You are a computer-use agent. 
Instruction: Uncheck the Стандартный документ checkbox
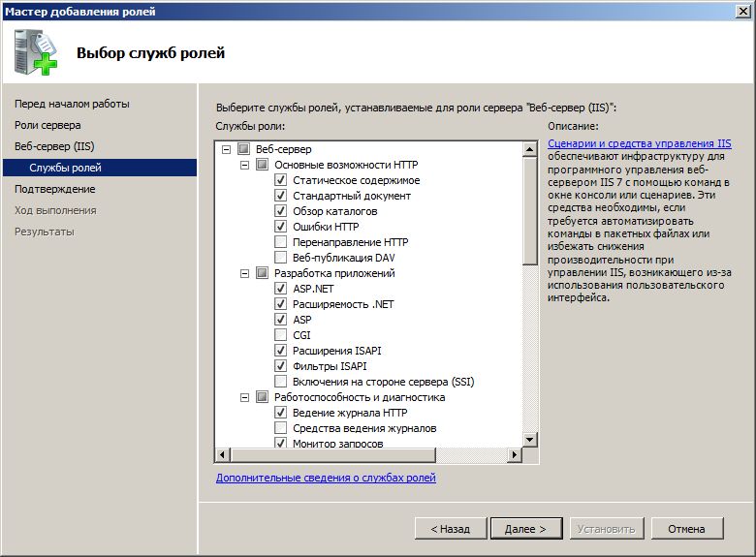click(x=280, y=196)
